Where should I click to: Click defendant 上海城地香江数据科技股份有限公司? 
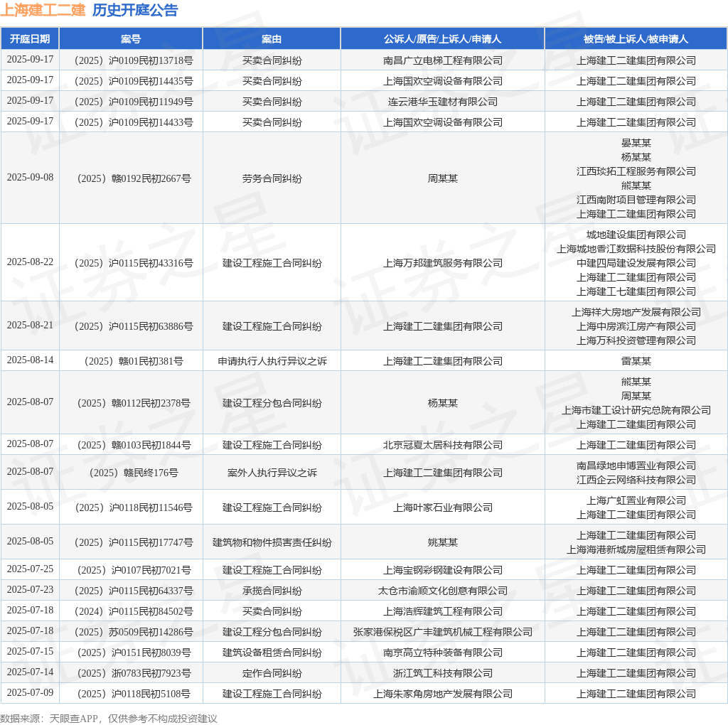coord(636,249)
